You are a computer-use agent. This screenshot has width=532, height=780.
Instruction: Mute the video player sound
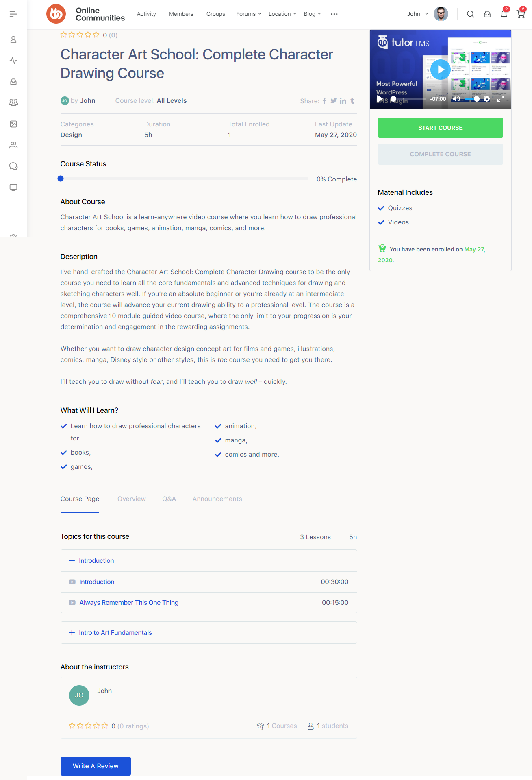tap(456, 99)
